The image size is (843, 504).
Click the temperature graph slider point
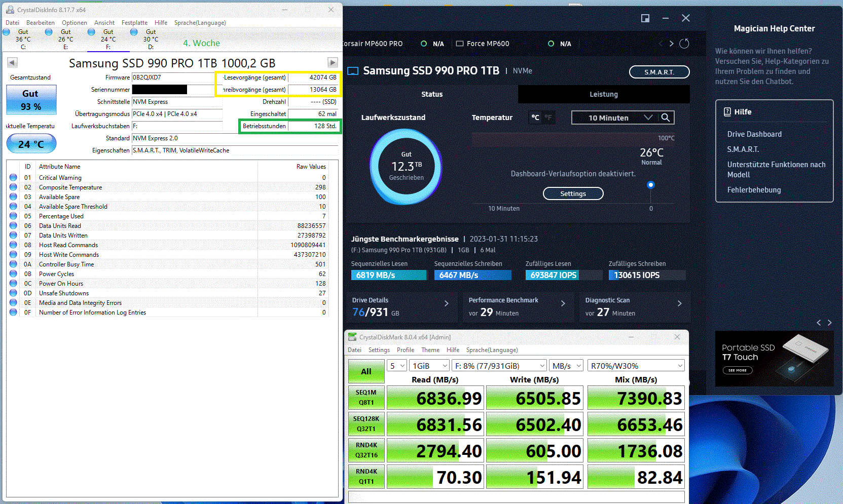point(651,185)
